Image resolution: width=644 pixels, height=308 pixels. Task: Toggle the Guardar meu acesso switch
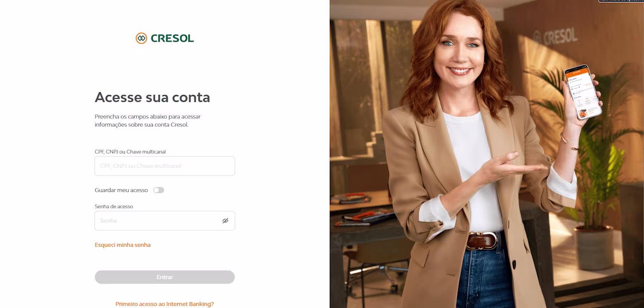pos(159,190)
